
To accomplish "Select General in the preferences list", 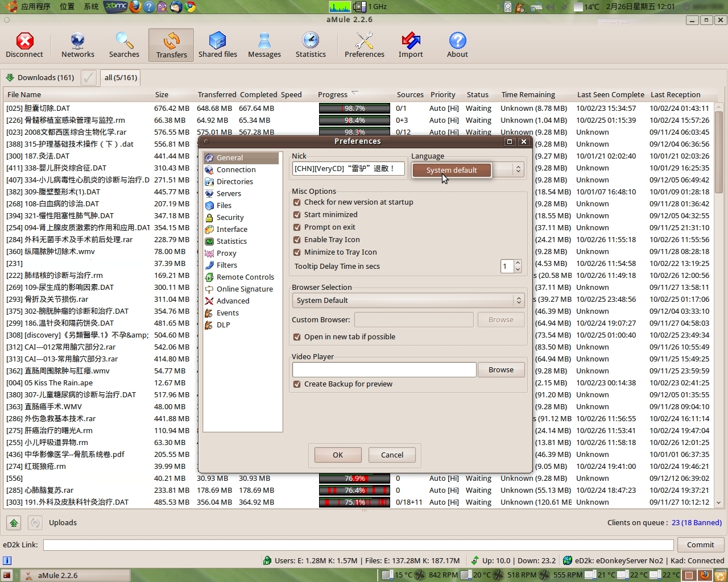I will click(242, 157).
